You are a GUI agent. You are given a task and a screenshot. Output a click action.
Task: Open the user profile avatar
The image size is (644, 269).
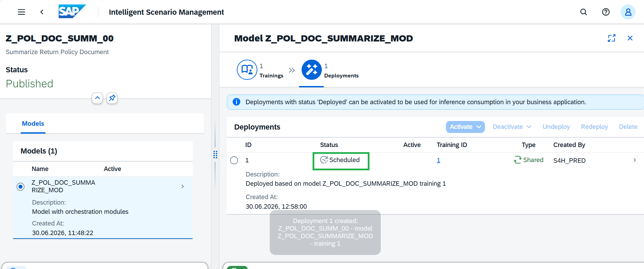point(628,12)
